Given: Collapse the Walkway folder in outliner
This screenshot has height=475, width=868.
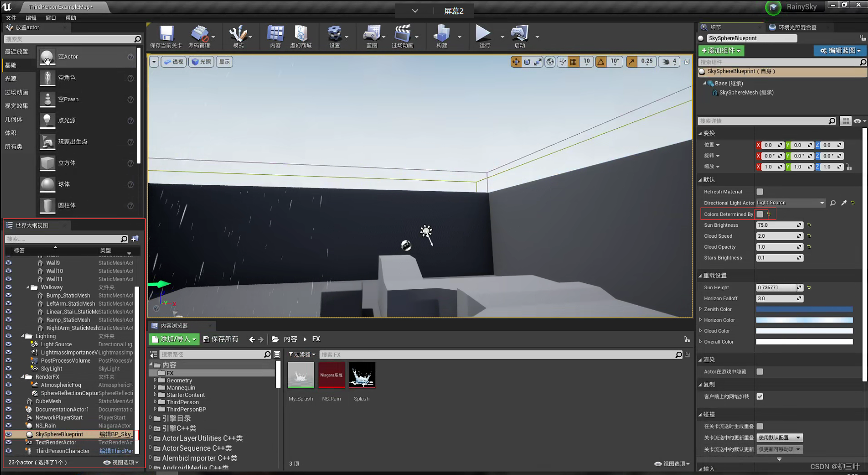Looking at the screenshot, I should pos(28,287).
